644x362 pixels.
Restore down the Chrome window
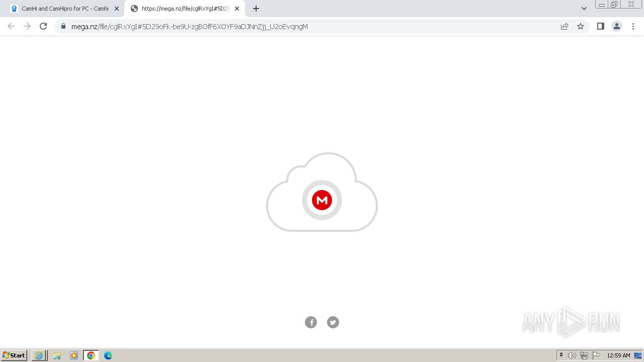coord(614,5)
